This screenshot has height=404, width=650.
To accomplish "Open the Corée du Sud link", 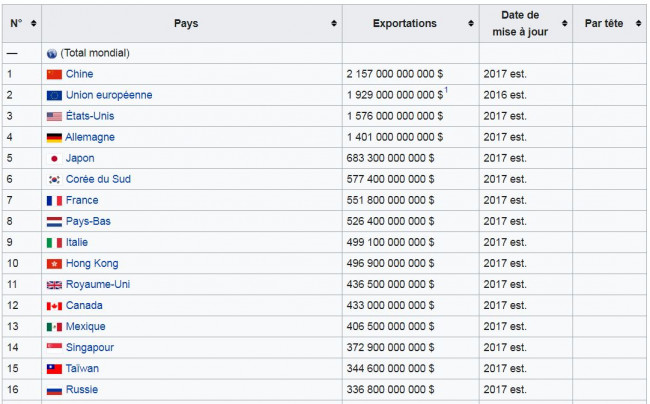I will coord(98,179).
